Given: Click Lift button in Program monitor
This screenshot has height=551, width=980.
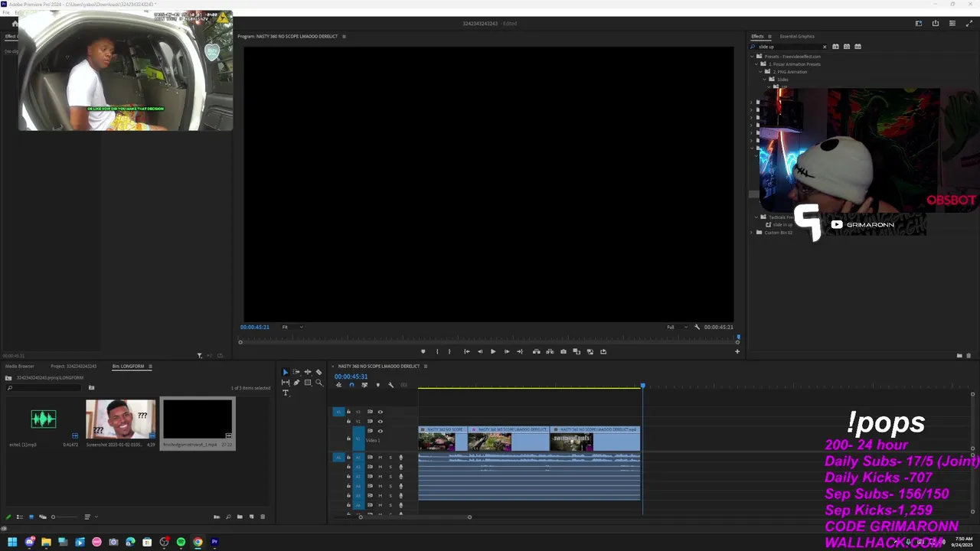Looking at the screenshot, I should click(536, 352).
